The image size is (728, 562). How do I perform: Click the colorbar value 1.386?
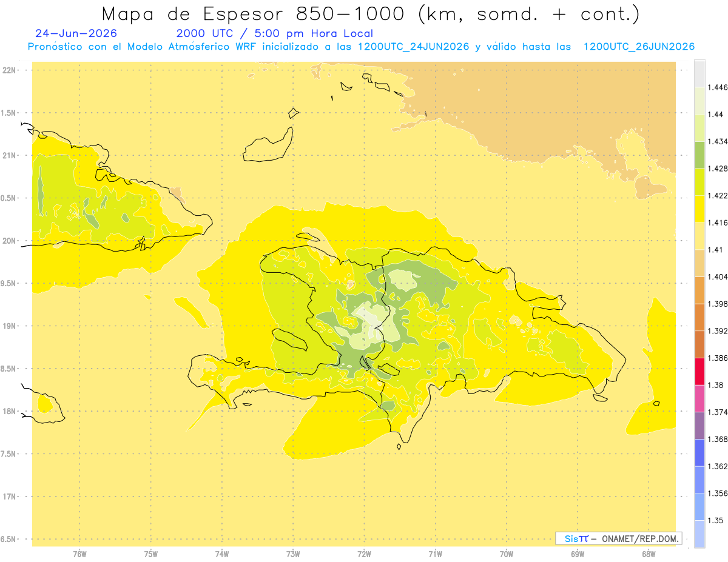718,358
